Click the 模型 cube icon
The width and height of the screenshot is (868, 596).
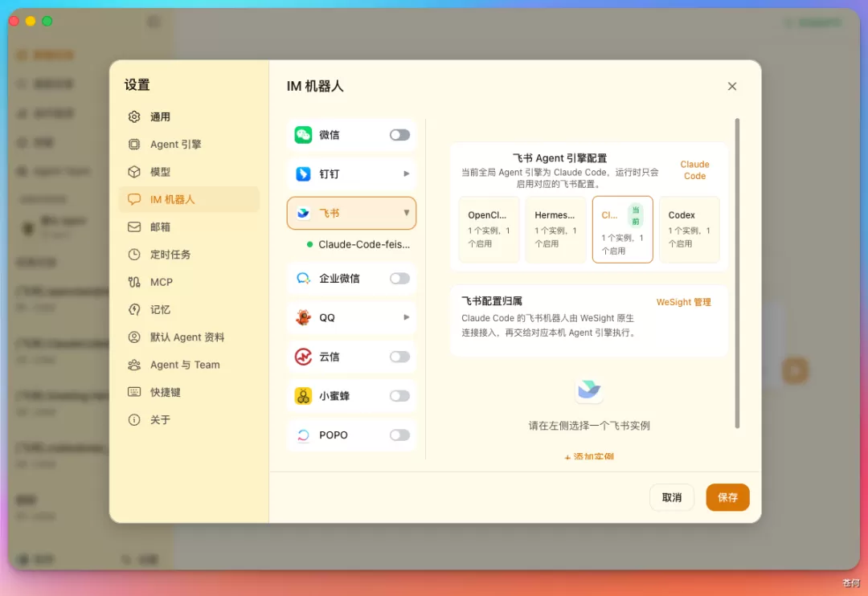(x=134, y=172)
